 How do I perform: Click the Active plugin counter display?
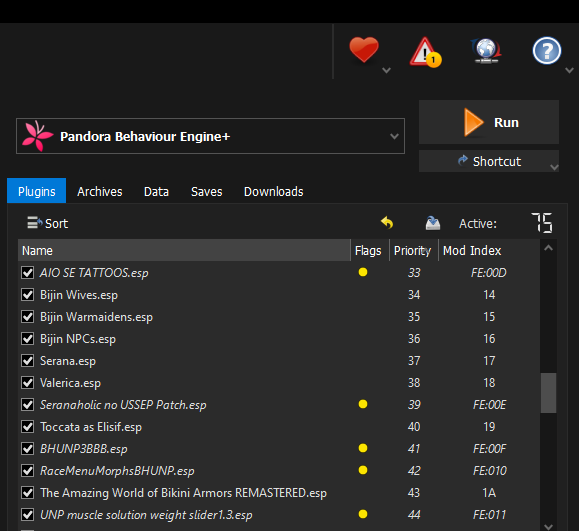(x=541, y=223)
